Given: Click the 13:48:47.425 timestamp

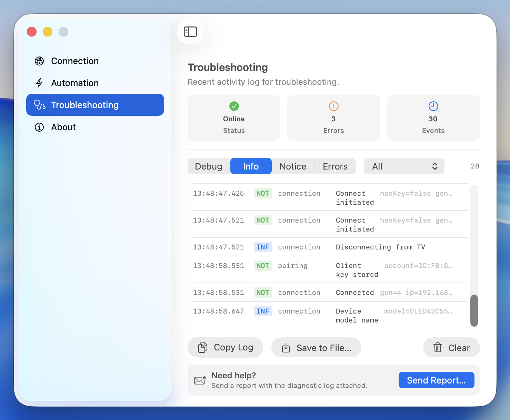Looking at the screenshot, I should [219, 193].
